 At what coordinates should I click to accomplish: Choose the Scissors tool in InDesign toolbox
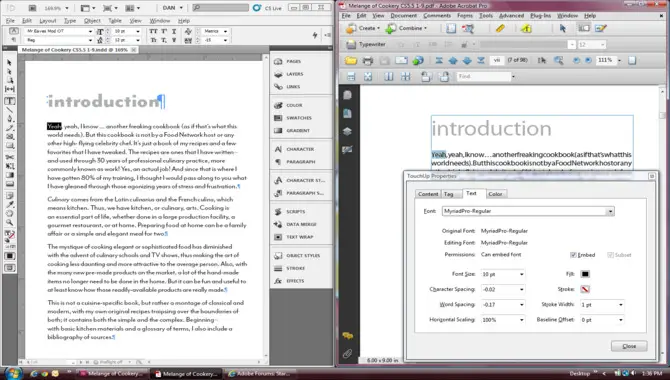click(9, 157)
